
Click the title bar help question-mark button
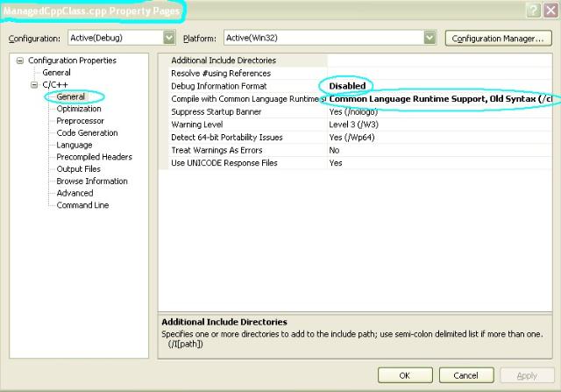point(534,10)
